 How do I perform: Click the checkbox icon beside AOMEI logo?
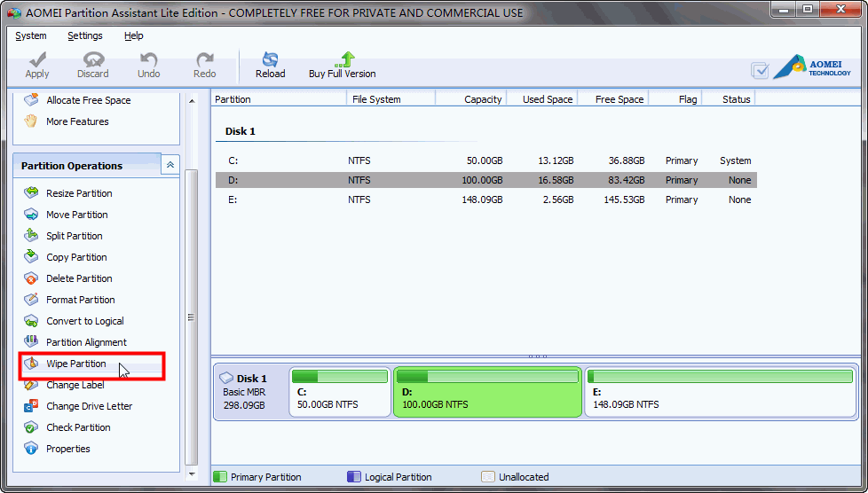(760, 70)
